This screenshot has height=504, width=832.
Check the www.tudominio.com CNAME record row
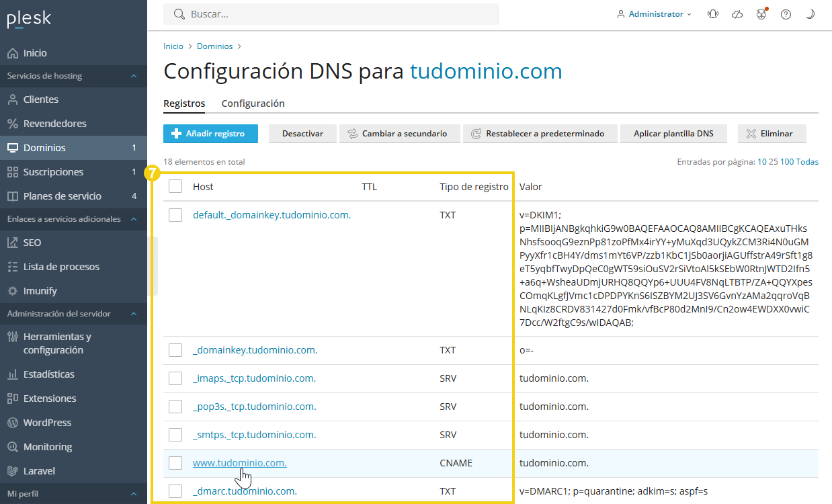[x=175, y=462]
